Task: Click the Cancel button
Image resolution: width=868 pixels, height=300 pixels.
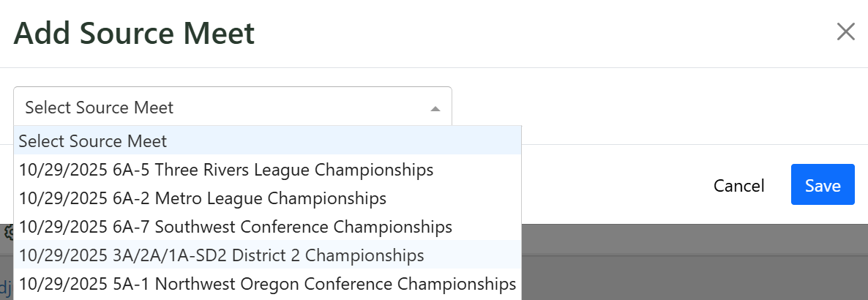Action: (x=738, y=185)
